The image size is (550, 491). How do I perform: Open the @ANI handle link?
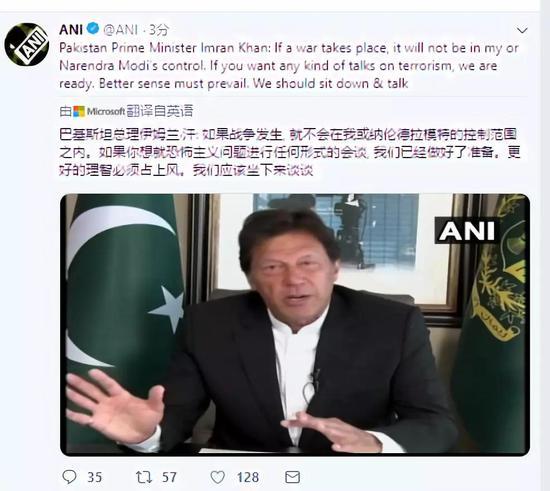click(120, 30)
